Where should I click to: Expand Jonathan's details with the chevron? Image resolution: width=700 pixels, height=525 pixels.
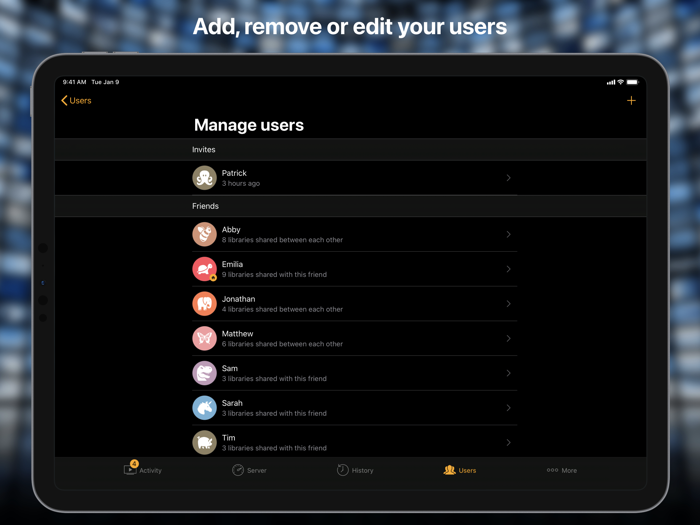coord(508,304)
